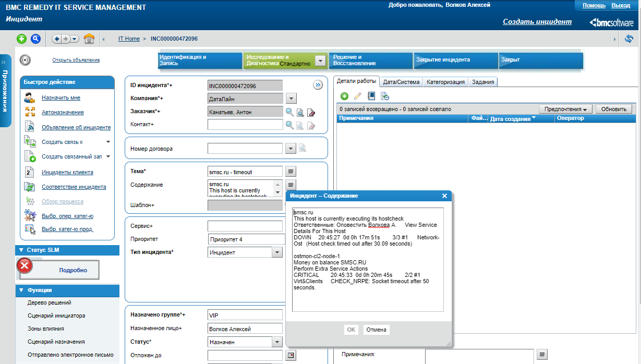Click Отмена in the Содержание dialog
Image resolution: width=641 pixels, height=364 pixels.
point(376,330)
